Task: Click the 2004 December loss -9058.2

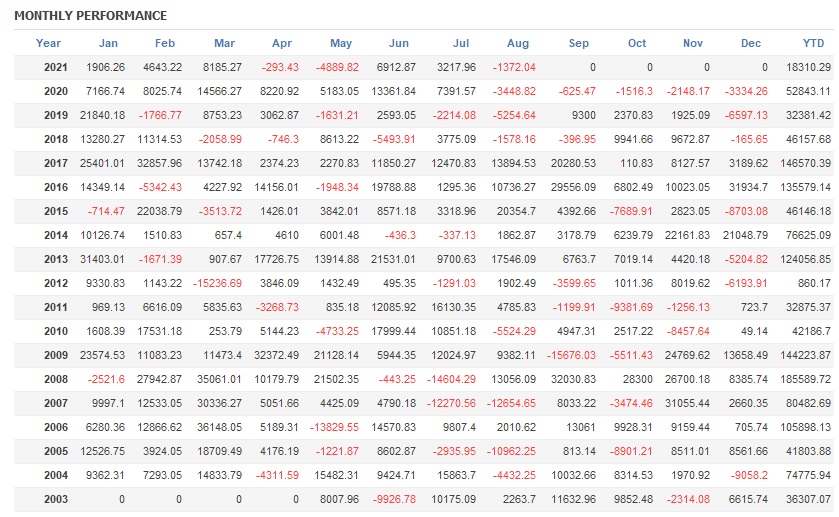Action: point(746,475)
